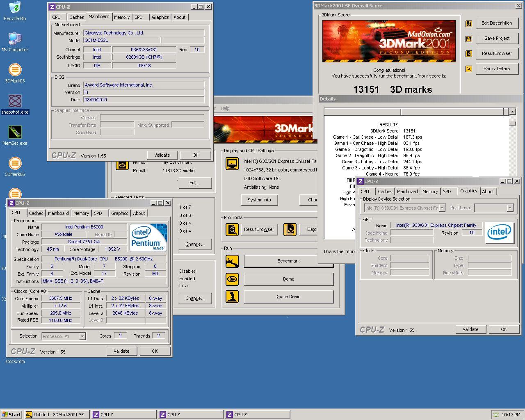Open the Display Device Selection dropdown
Image resolution: width=525 pixels, height=420 pixels.
pyautogui.click(x=442, y=208)
